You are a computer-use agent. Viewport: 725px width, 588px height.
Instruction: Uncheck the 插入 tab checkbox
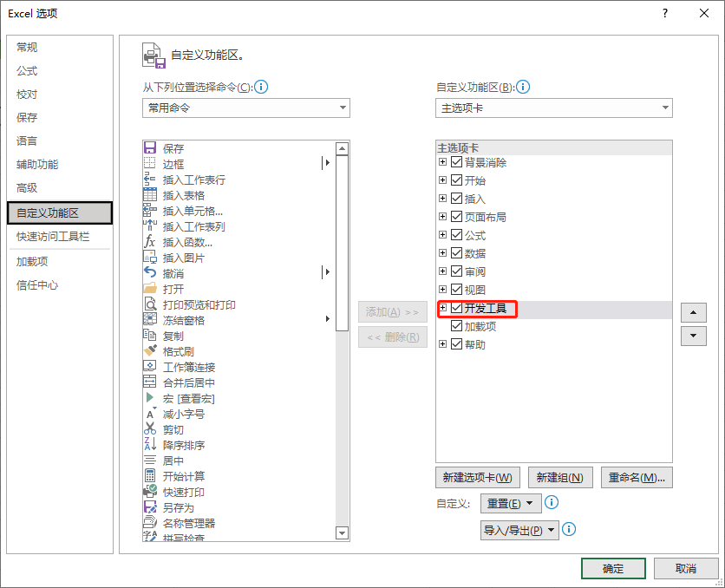click(x=456, y=199)
